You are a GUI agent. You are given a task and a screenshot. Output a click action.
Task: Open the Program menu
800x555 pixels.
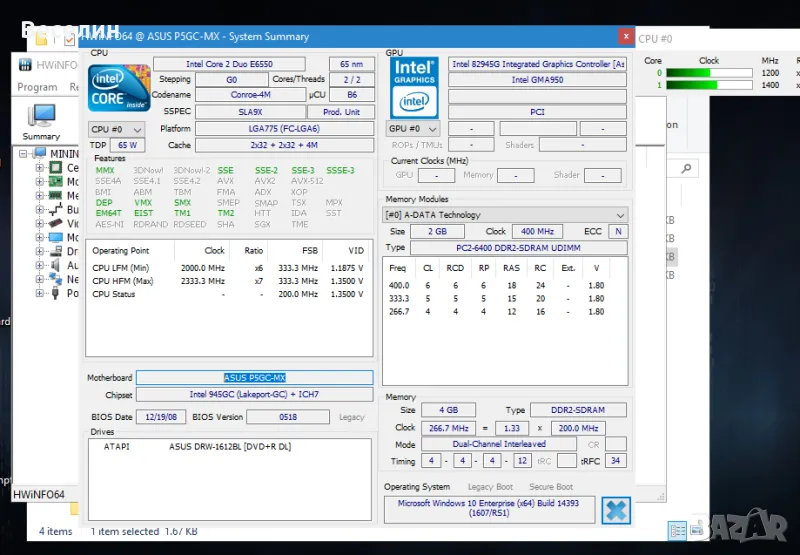(37, 87)
